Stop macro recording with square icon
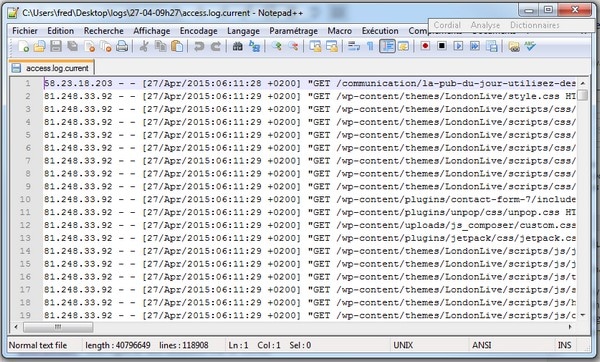This screenshot has width=600, height=362. click(442, 46)
